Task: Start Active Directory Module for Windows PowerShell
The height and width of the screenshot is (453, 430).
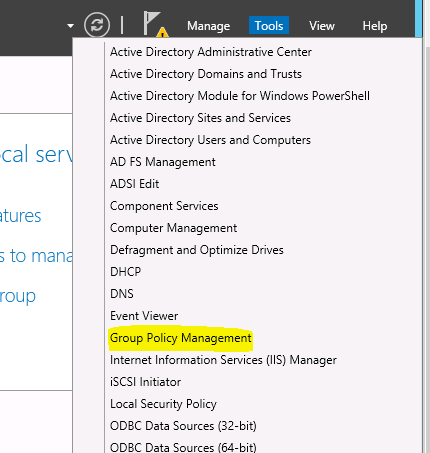Action: [x=240, y=96]
